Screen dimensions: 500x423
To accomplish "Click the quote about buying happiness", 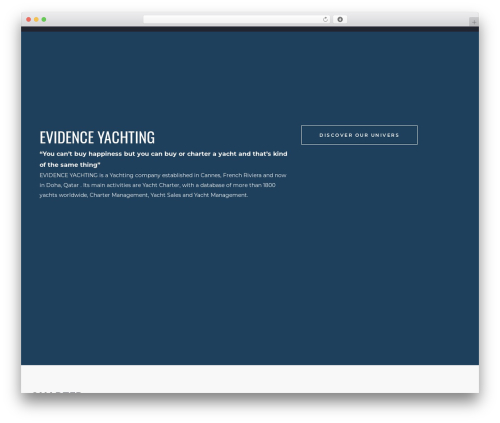I will (163, 159).
